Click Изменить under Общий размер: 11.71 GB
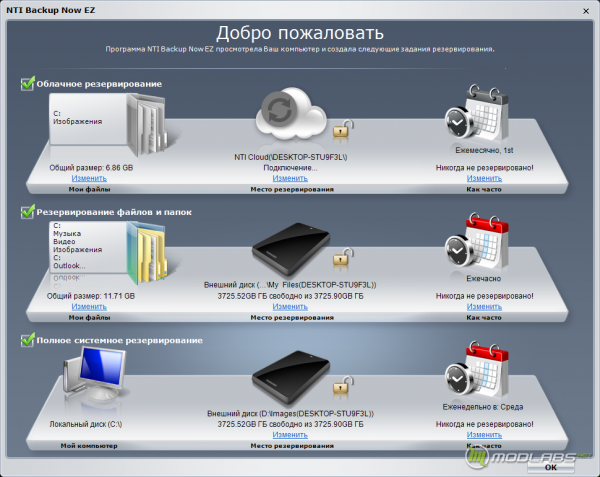Viewport: 600px width, 477px height. [89, 306]
